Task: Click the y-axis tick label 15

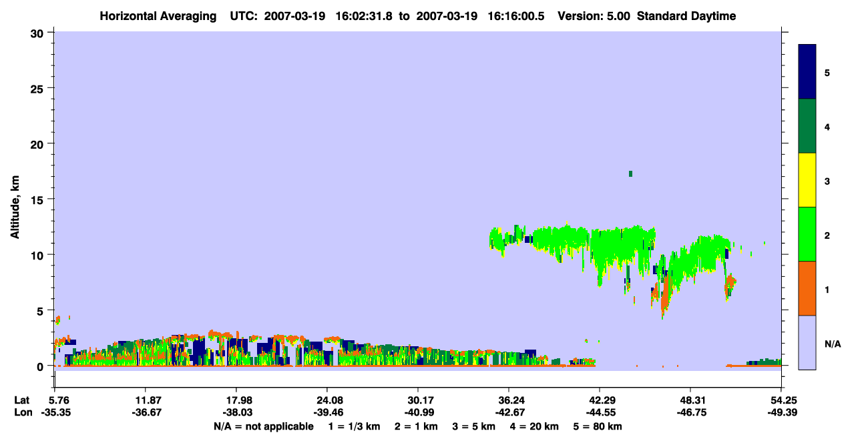Action: pos(39,199)
